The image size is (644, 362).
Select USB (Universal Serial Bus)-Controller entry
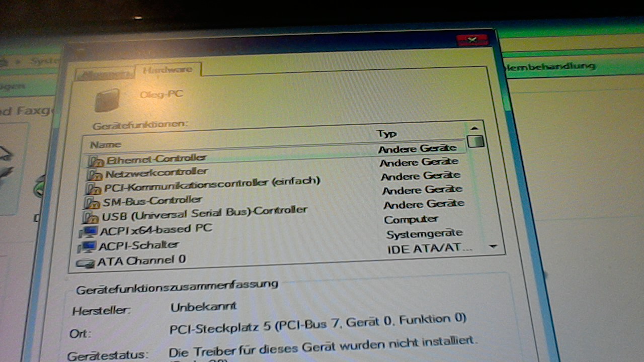pos(204,213)
